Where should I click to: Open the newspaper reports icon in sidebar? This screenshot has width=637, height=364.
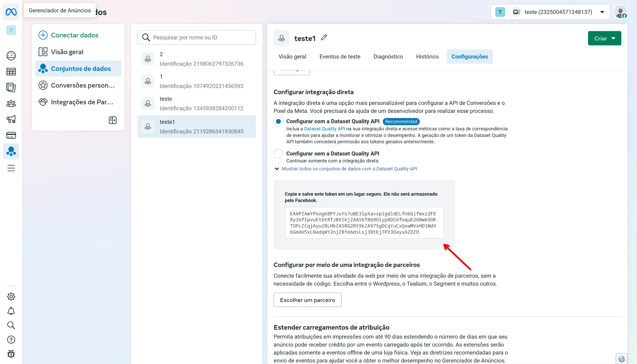(11, 88)
